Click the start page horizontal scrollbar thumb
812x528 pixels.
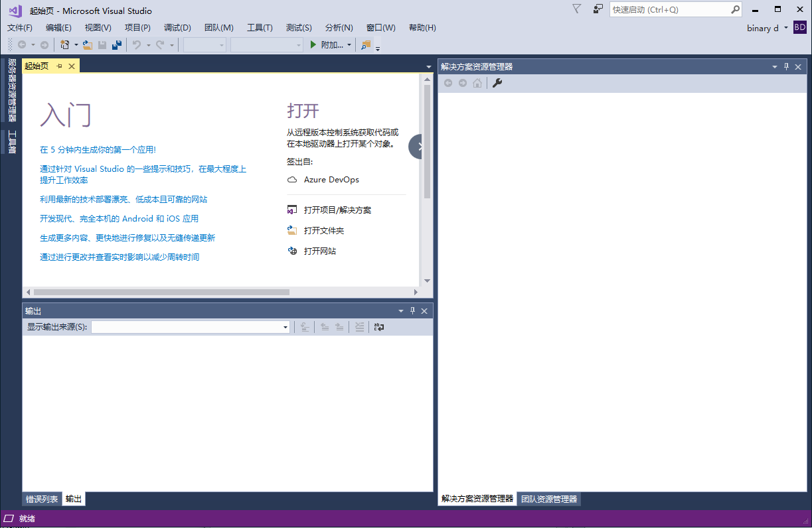[x=161, y=292]
